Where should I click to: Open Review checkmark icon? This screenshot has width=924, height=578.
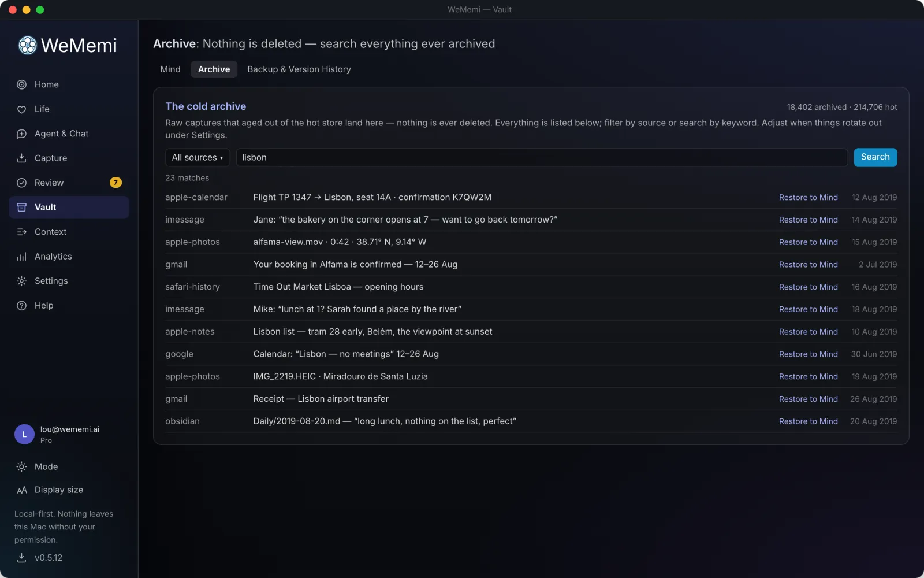click(21, 183)
